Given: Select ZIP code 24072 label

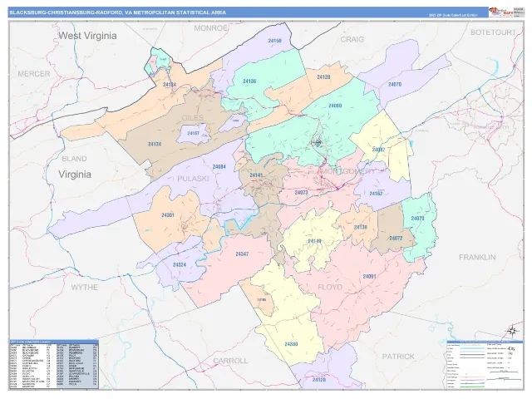Looking at the screenshot, I should click(x=396, y=239).
